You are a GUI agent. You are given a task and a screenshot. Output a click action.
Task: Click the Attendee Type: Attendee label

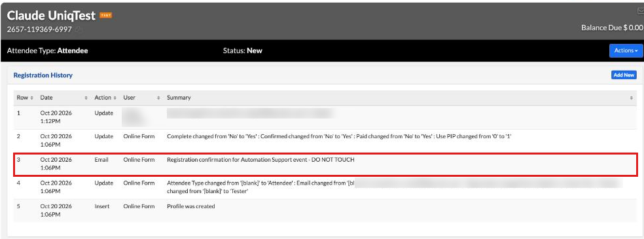(48, 51)
